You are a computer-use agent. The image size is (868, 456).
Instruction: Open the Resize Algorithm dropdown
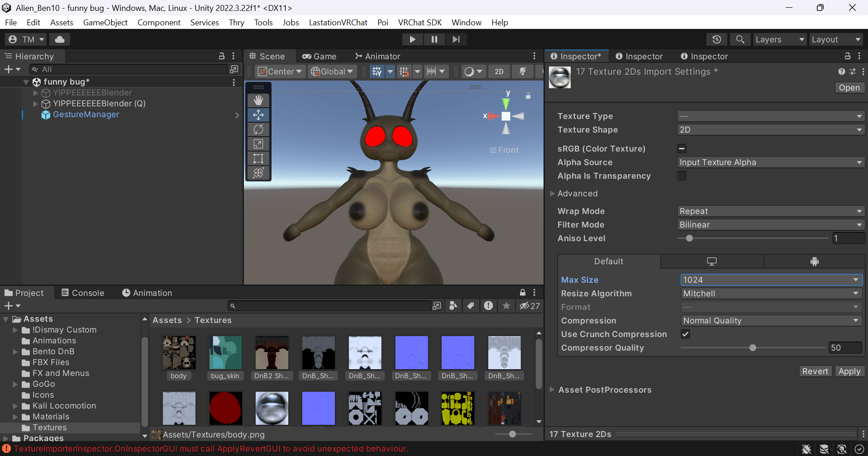(771, 294)
